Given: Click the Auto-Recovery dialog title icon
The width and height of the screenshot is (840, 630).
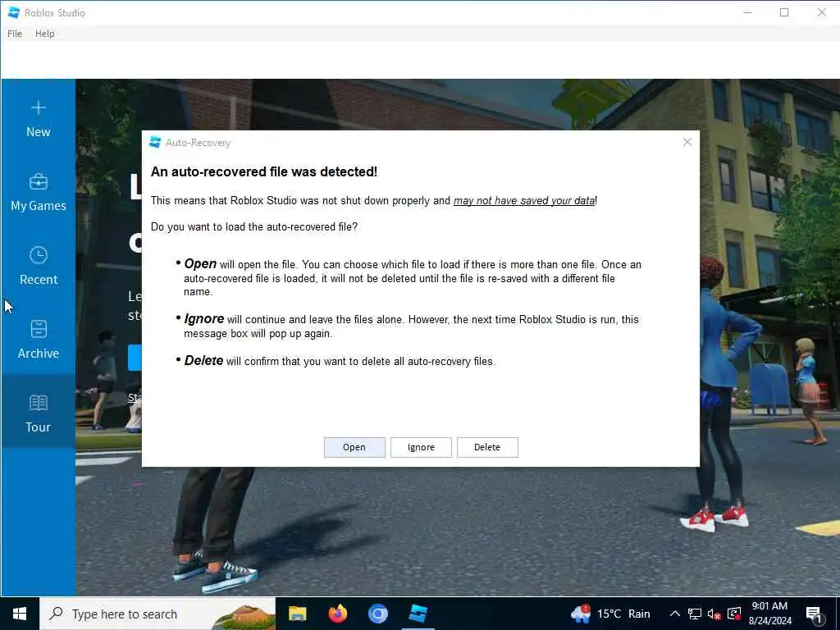Looking at the screenshot, I should click(155, 142).
